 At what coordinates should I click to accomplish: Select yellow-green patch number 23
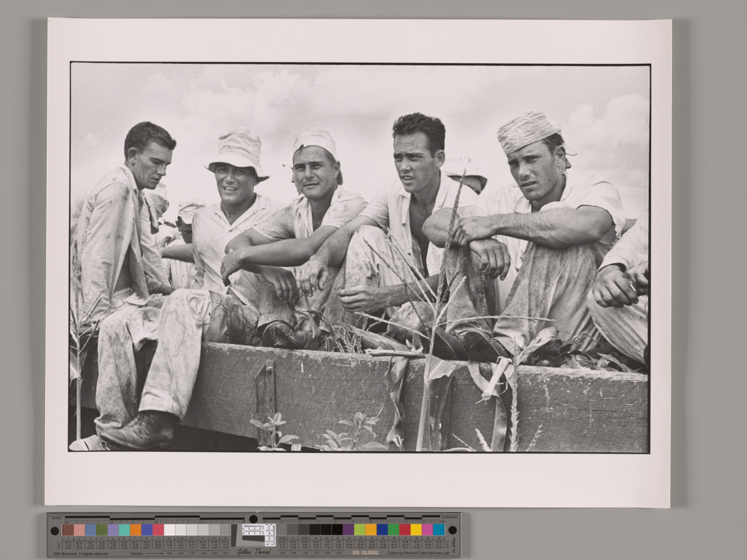(359, 530)
